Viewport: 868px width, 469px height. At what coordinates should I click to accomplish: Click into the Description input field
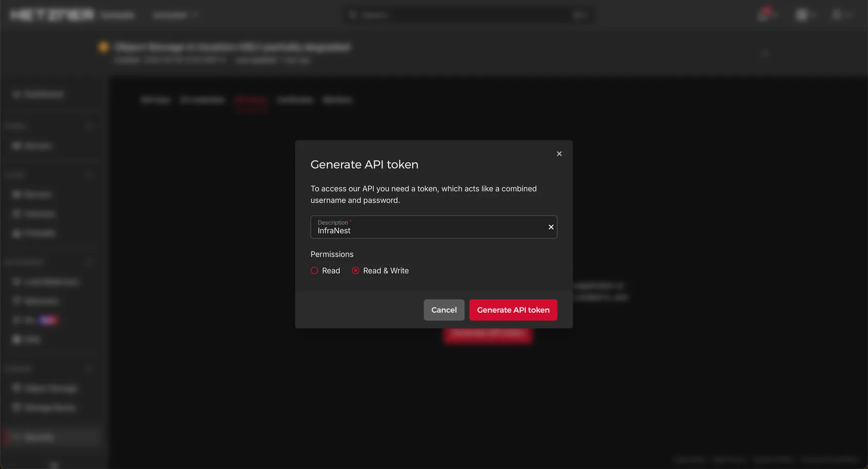[433, 227]
